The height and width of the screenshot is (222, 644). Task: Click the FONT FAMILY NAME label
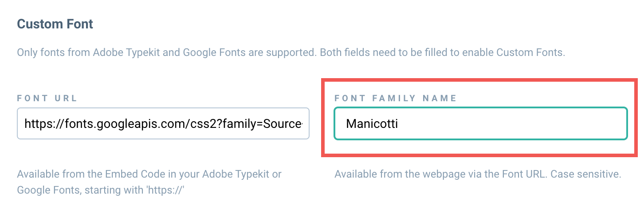coord(396,99)
